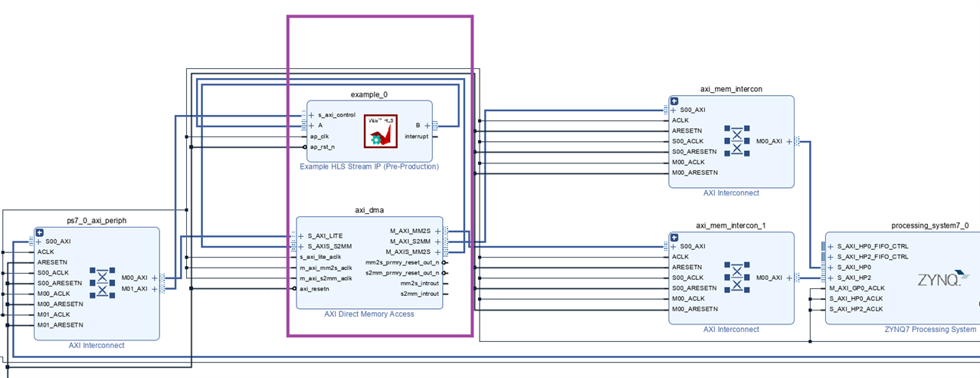
Task: Click the AXI Direct Memory Access label
Action: point(369,314)
